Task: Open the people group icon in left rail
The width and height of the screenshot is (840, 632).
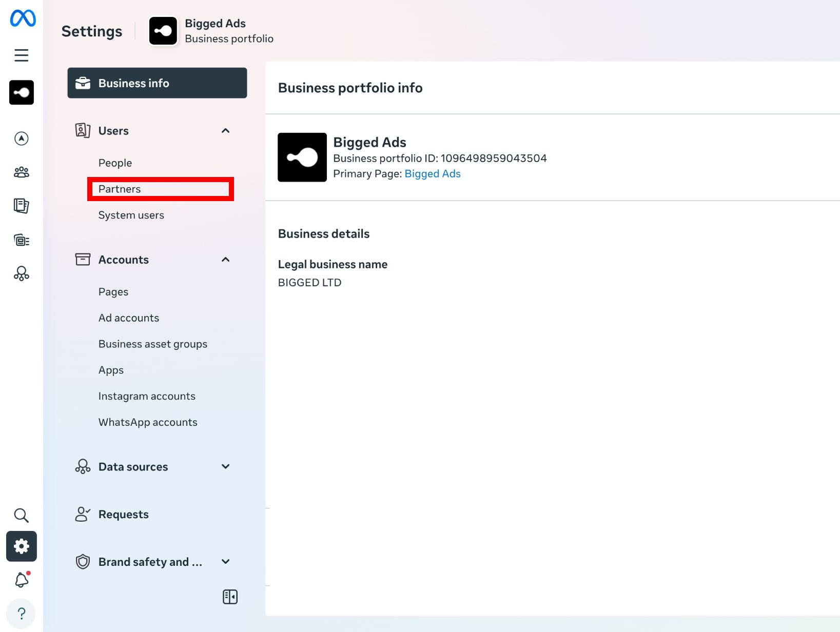Action: (x=22, y=172)
